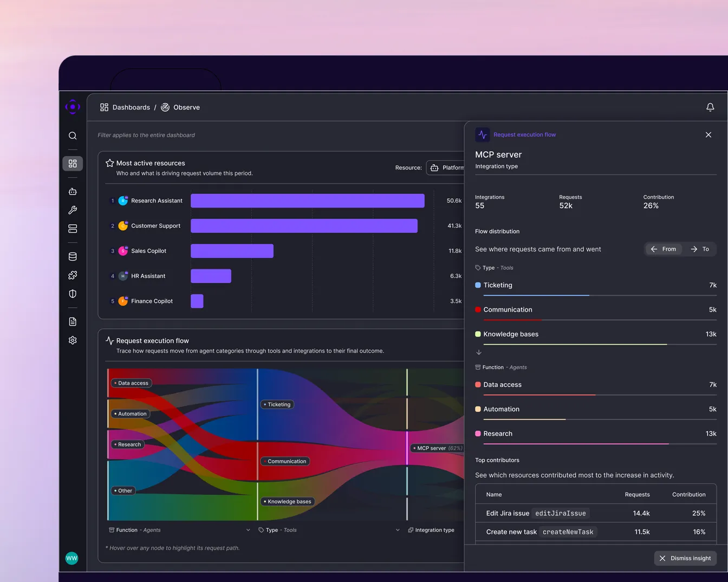Click the Edit Jira issue table row
This screenshot has width=728, height=582.
[596, 513]
